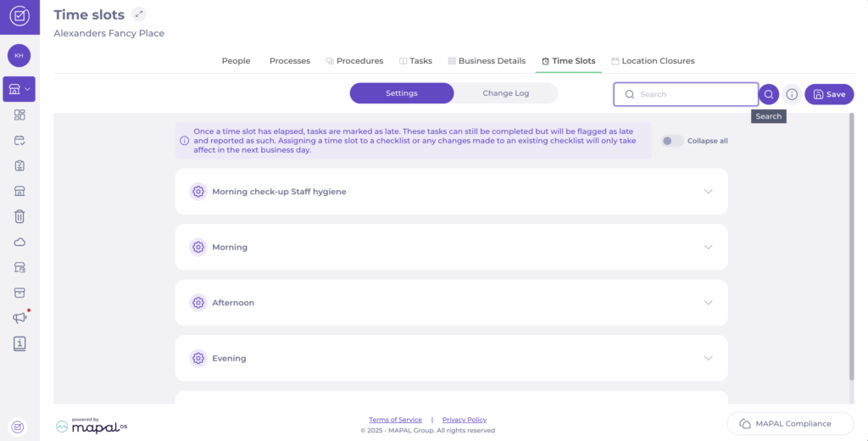
Task: Open the dashboard grid icon in sidebar
Action: click(x=19, y=114)
